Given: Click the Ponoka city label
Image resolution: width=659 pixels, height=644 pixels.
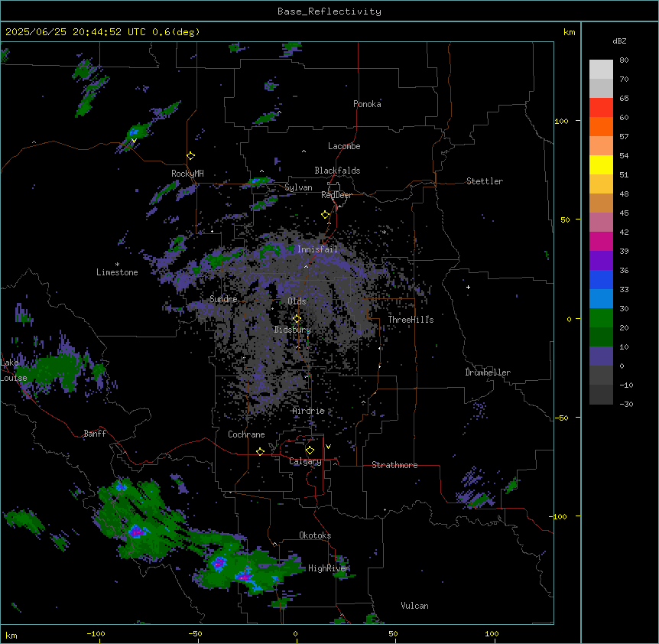Looking at the screenshot, I should pyautogui.click(x=367, y=104).
